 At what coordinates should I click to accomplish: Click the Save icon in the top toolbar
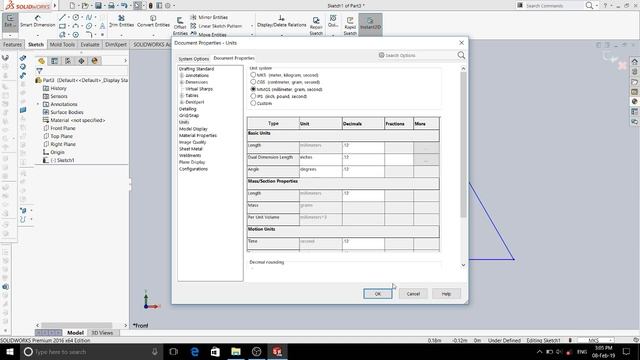[98, 6]
